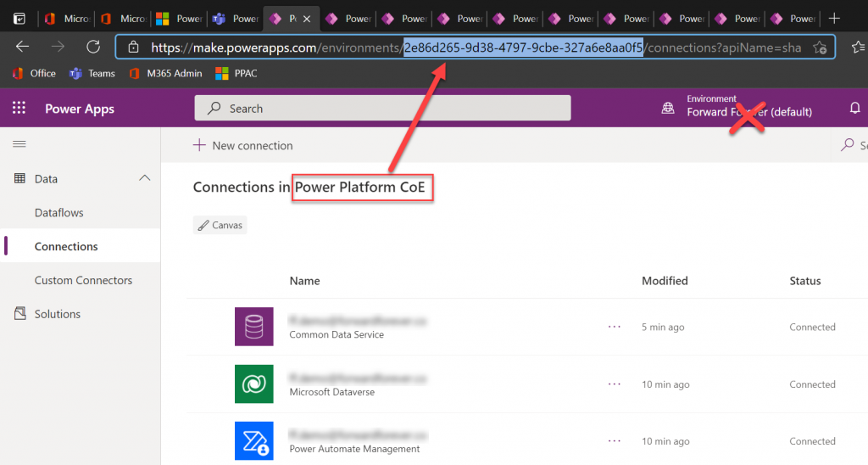Open the M365 Admin bookmark
Screen dimensions: 868x465
click(x=165, y=73)
